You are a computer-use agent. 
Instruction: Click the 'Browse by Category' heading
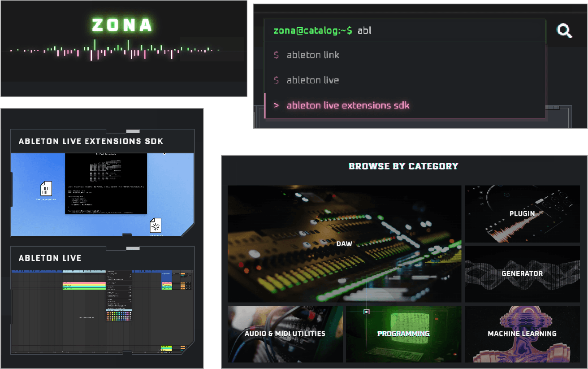coord(403,166)
